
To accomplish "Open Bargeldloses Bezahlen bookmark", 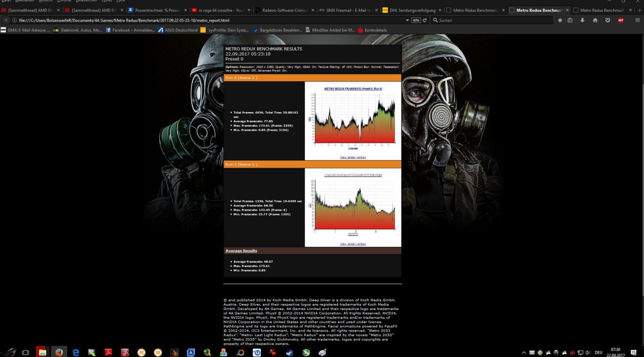I will pos(278,30).
